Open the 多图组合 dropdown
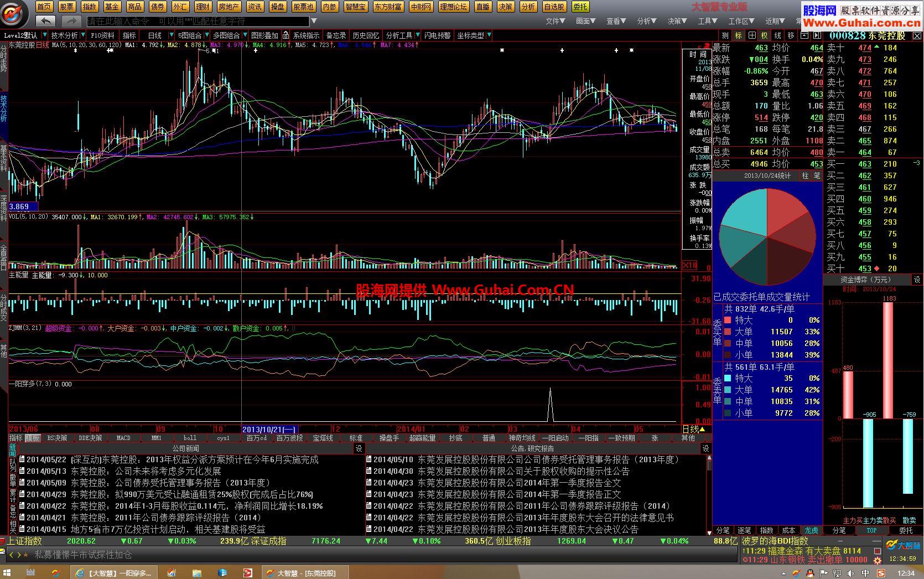Viewport: 924px width, 579px height. coord(245,35)
